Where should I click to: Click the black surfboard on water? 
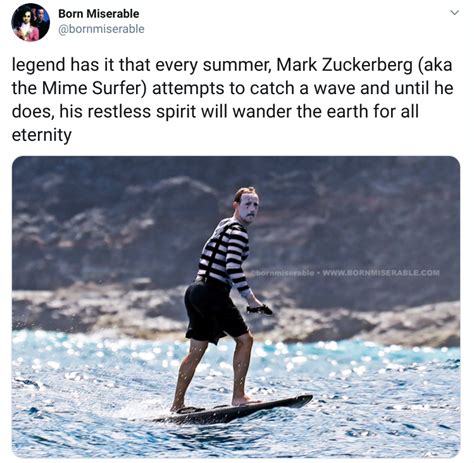point(233,410)
